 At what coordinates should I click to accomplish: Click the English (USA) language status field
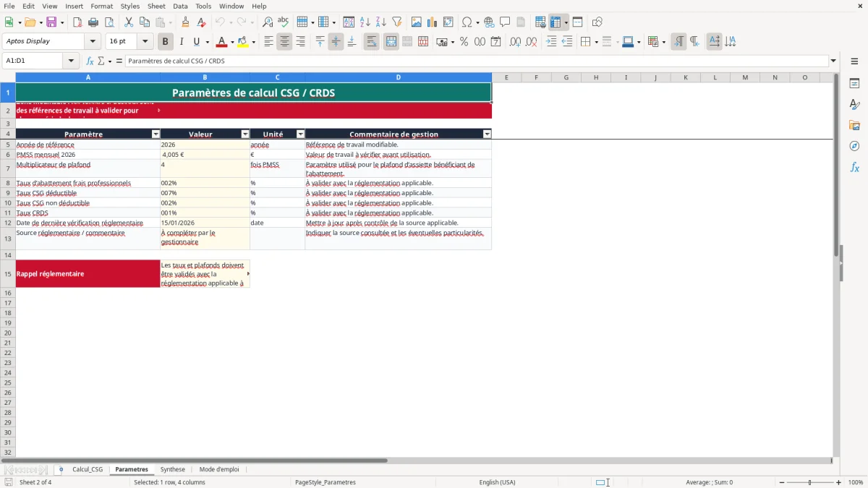point(498,482)
